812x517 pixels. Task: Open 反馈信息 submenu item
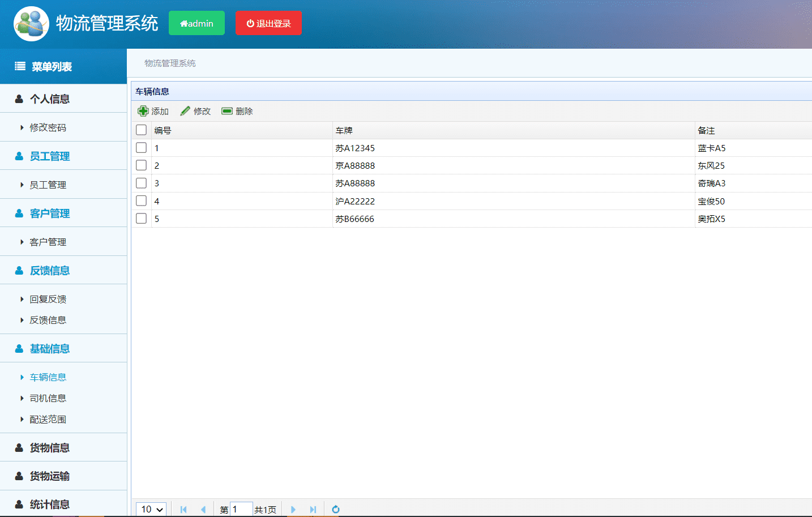coord(48,320)
